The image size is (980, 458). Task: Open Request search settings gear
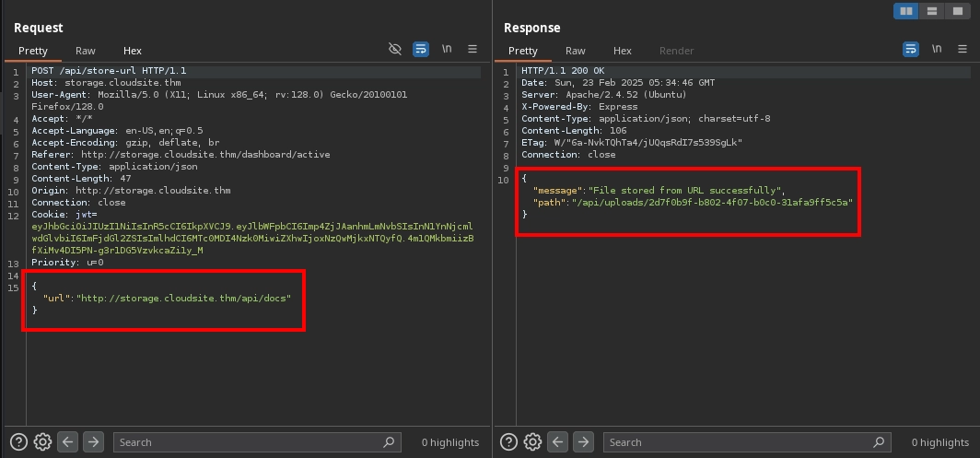tap(42, 442)
